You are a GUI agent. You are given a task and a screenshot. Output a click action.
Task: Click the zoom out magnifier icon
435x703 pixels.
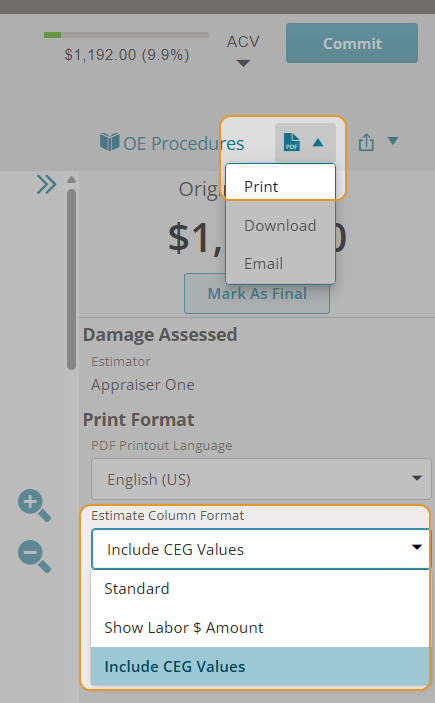tap(35, 556)
